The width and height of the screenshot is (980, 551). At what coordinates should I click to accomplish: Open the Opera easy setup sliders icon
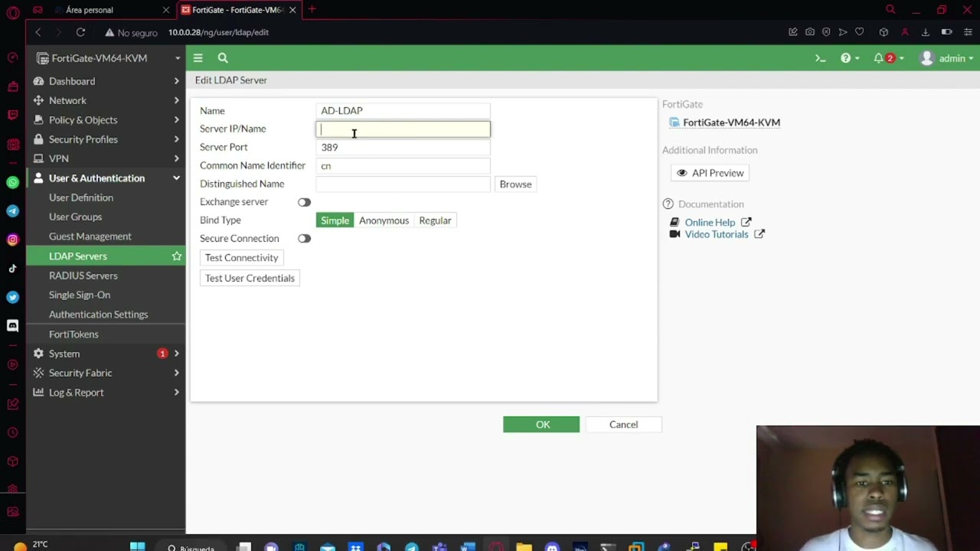pos(968,32)
